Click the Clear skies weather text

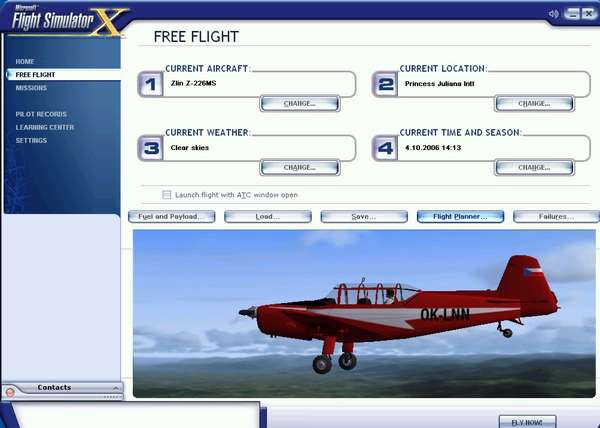190,148
